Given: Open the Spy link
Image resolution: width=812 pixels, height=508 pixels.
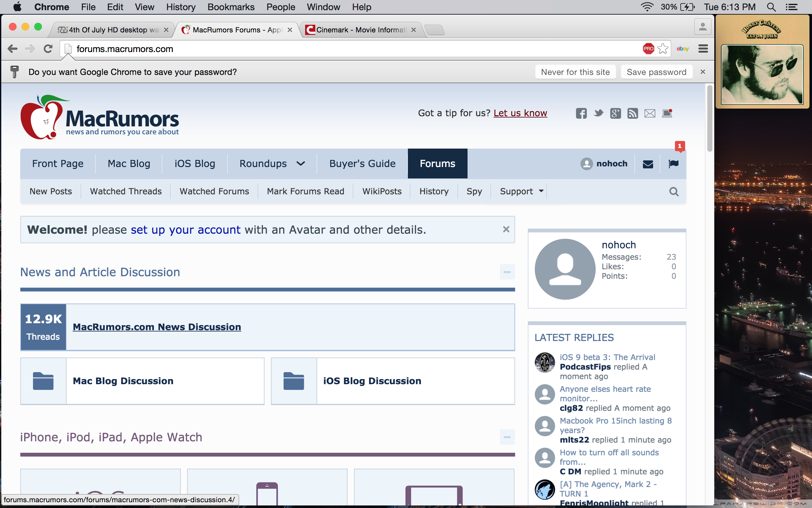Looking at the screenshot, I should [x=474, y=191].
